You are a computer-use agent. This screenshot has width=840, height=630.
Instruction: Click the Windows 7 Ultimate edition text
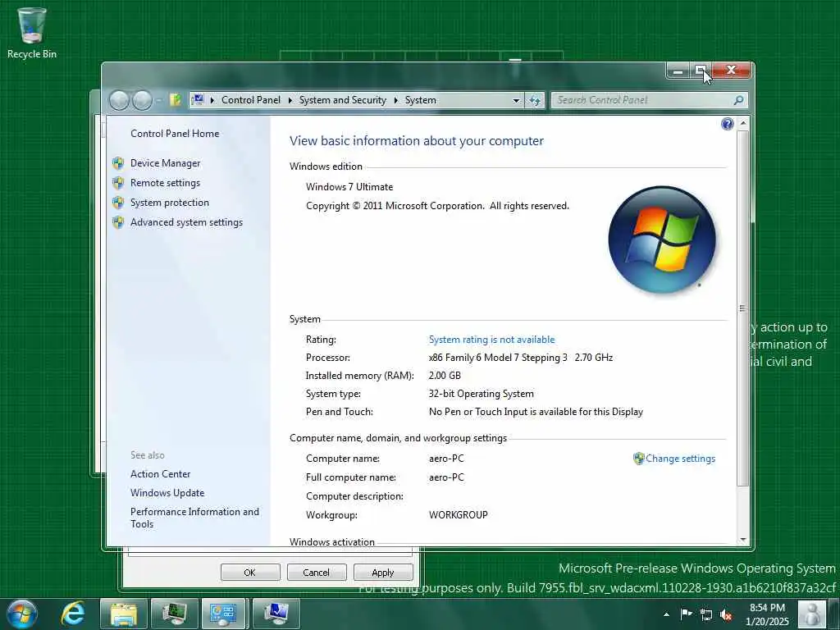[349, 187]
